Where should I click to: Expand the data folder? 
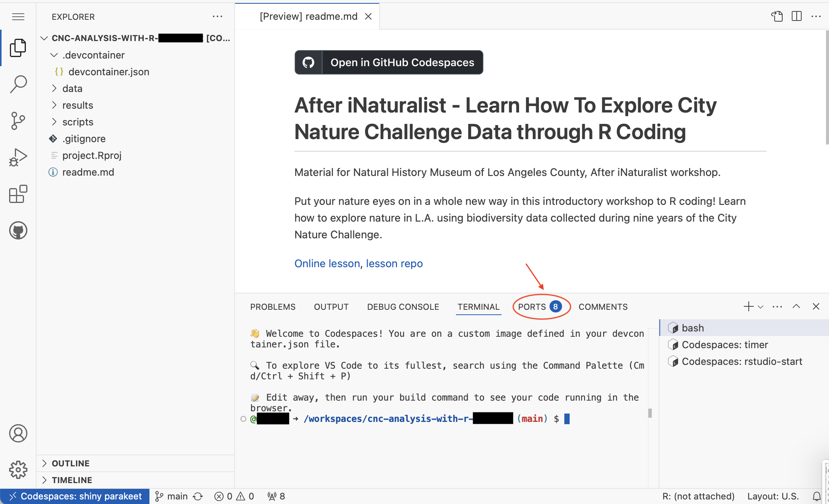click(72, 89)
